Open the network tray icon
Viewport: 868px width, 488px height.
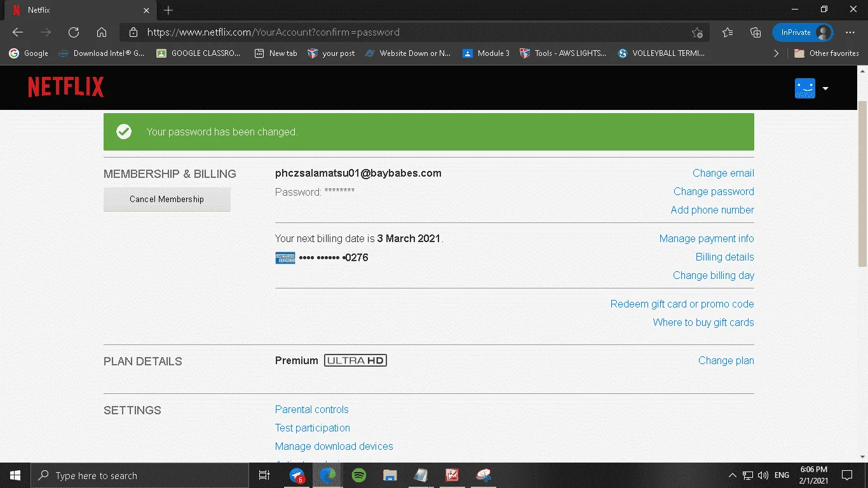(x=748, y=475)
